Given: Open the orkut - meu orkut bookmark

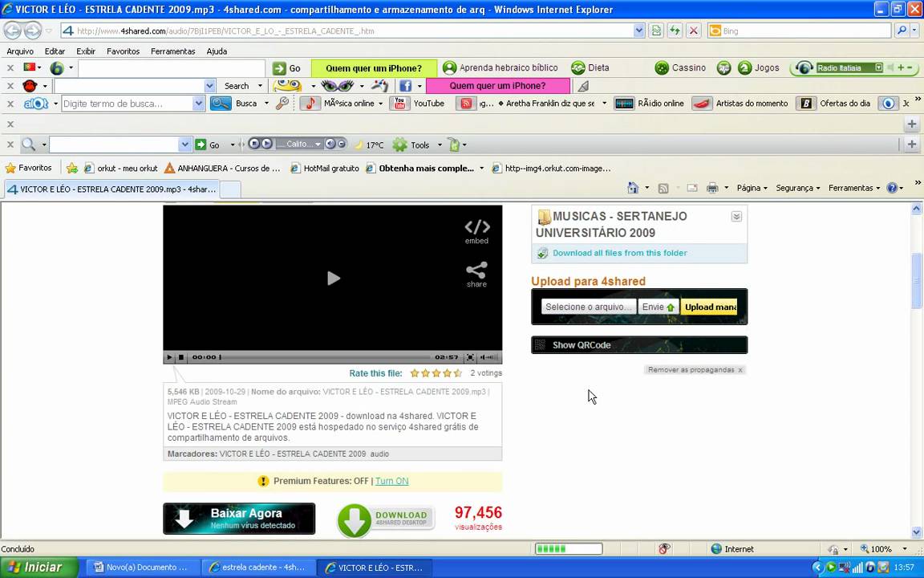Looking at the screenshot, I should 121,168.
